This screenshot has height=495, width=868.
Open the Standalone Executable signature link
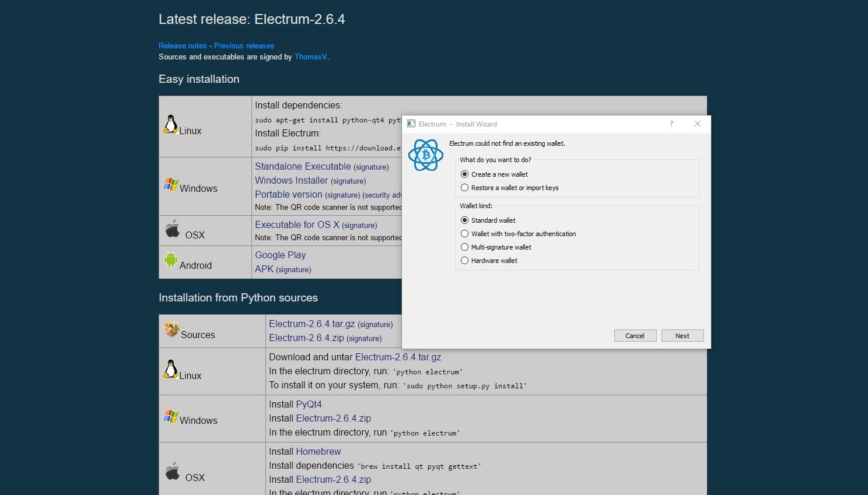(x=371, y=167)
